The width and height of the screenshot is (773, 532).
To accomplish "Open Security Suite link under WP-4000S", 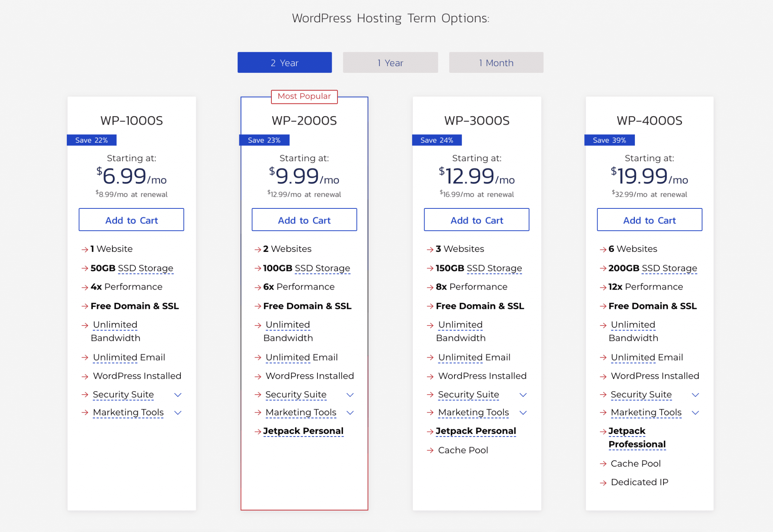I will click(641, 394).
